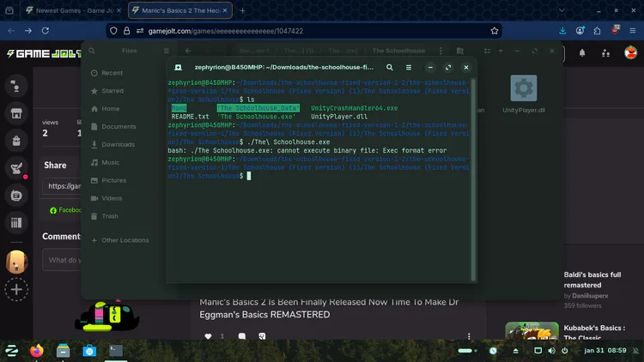Open post three-dot options menu

tap(469, 336)
